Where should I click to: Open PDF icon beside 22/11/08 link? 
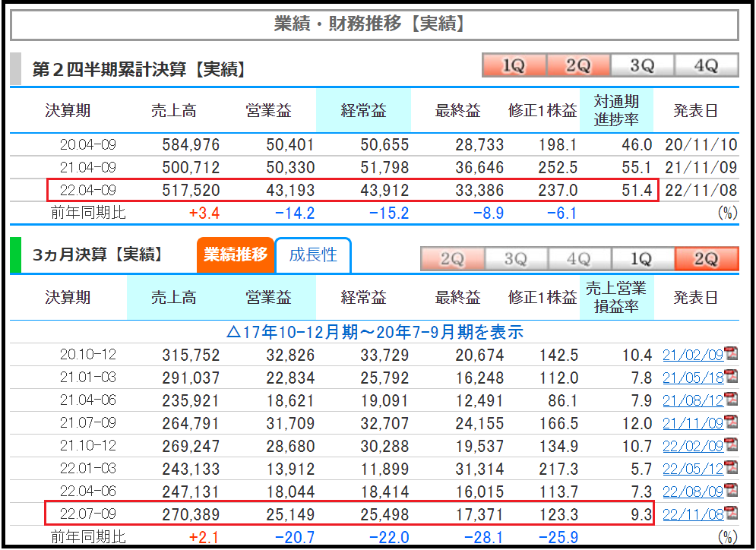(x=732, y=512)
